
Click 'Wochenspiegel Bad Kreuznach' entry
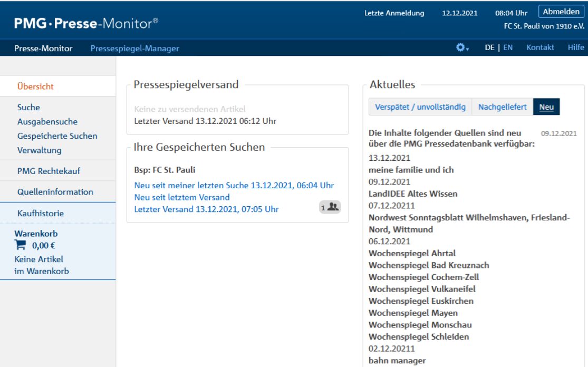(429, 265)
